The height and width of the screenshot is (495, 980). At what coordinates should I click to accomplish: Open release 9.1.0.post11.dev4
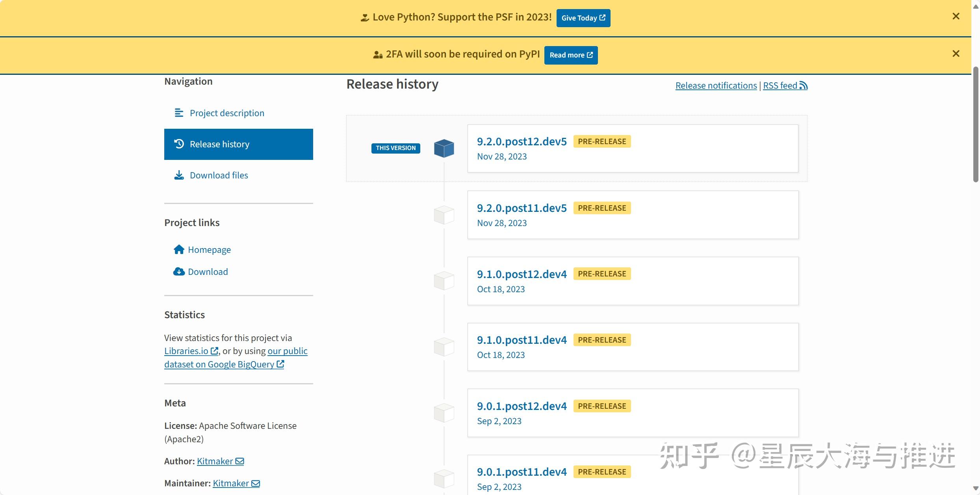(522, 340)
